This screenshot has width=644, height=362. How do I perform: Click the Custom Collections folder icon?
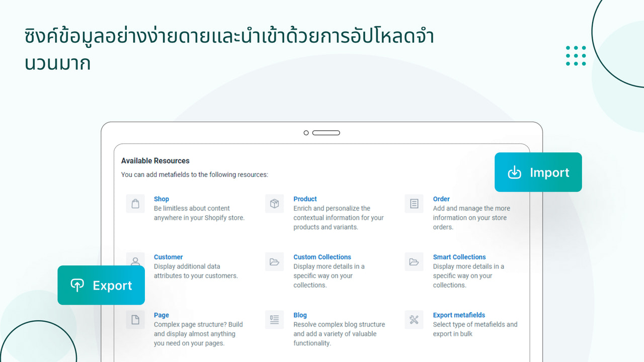point(275,261)
